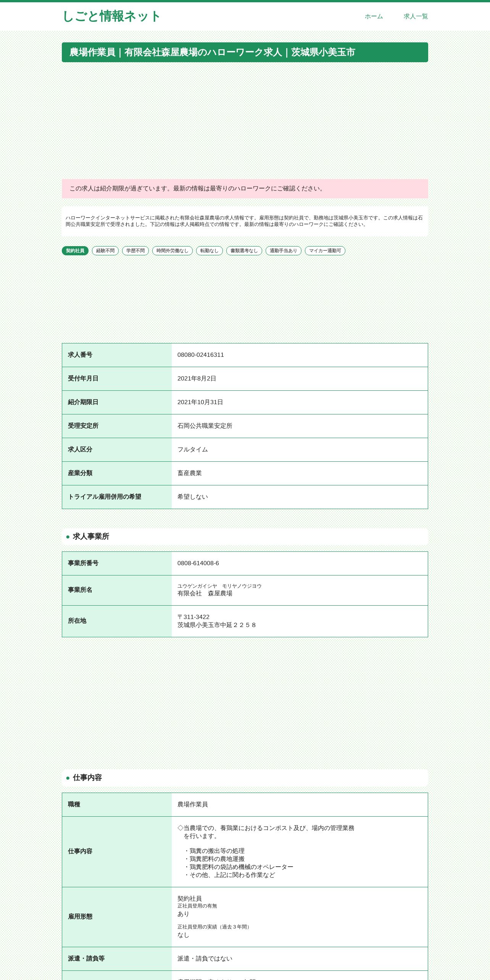Click the 学歴不問 tag
This screenshot has height=980, width=490.
(135, 251)
